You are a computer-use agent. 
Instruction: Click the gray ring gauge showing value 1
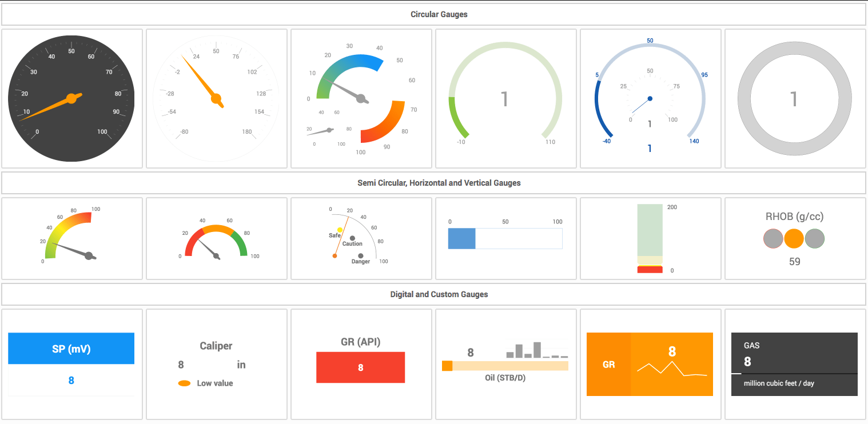click(x=794, y=99)
